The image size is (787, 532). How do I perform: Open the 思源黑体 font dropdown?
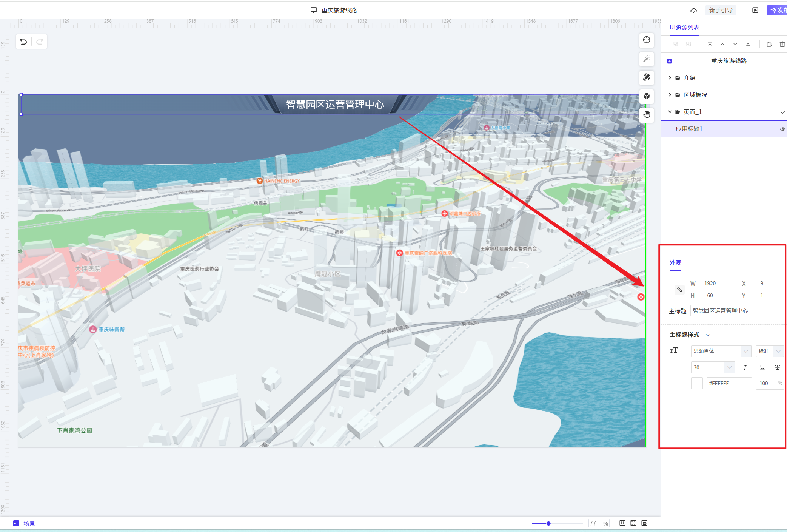(721, 351)
